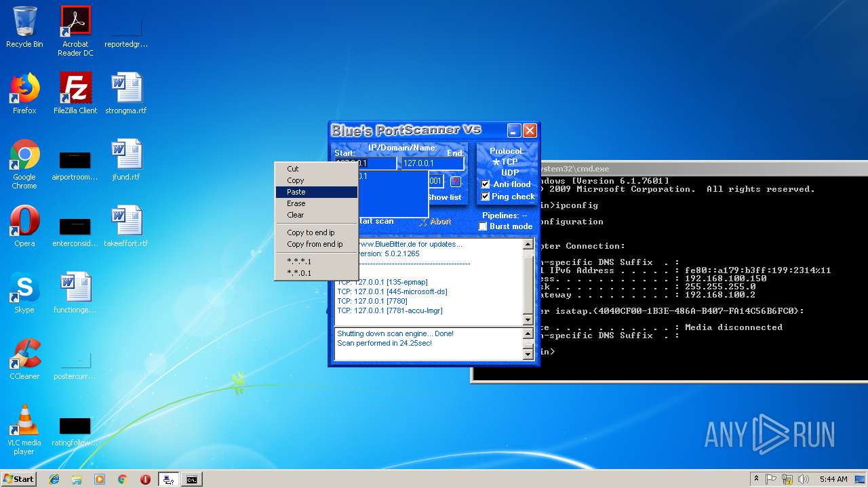
Task: Click the red question mark help icon
Action: pos(456,181)
